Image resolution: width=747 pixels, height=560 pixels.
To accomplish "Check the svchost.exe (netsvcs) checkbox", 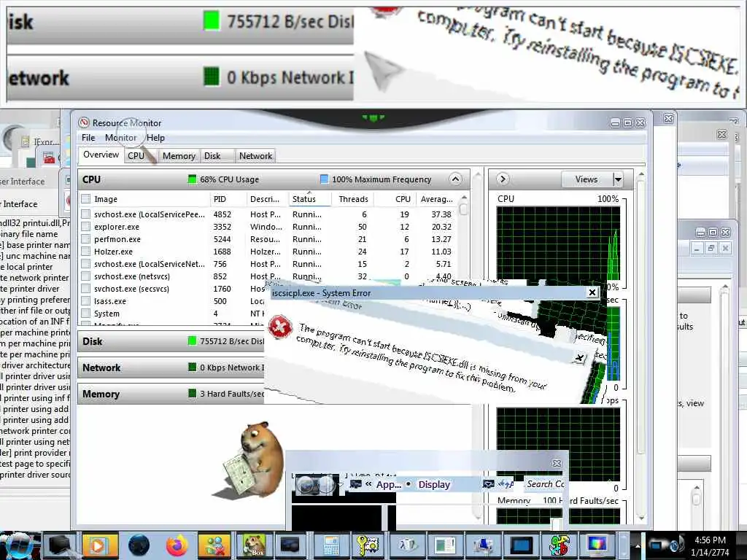I will click(86, 276).
